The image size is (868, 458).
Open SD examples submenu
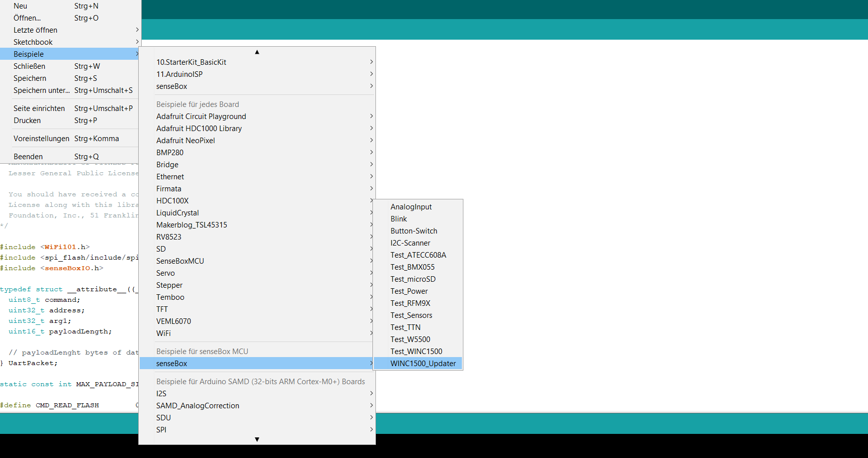(257, 249)
